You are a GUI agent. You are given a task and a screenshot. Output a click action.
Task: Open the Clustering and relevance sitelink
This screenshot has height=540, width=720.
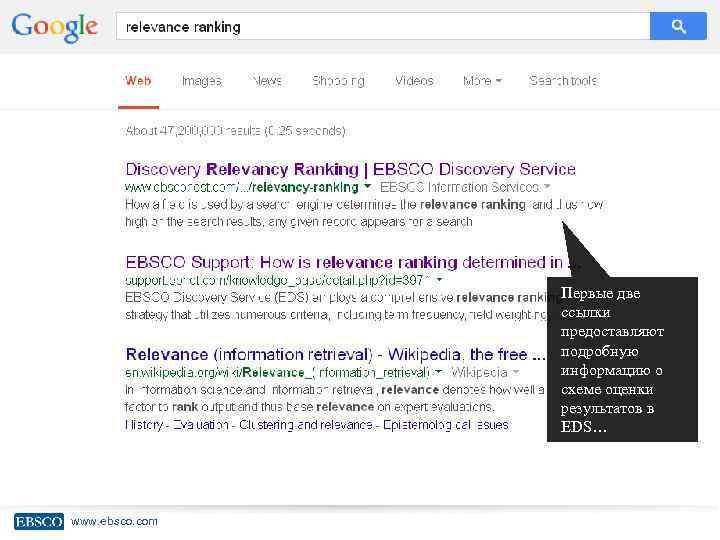(305, 425)
